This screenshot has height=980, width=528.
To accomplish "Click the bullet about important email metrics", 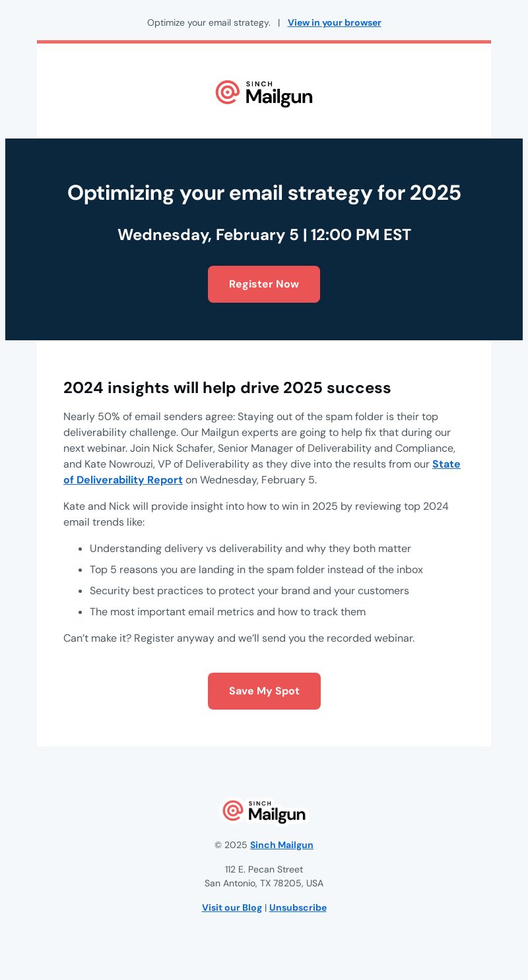I will coord(228,612).
